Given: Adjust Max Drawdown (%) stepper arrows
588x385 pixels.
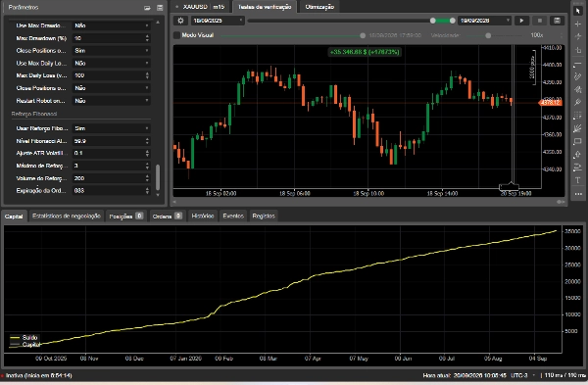Looking at the screenshot, I should (147, 38).
